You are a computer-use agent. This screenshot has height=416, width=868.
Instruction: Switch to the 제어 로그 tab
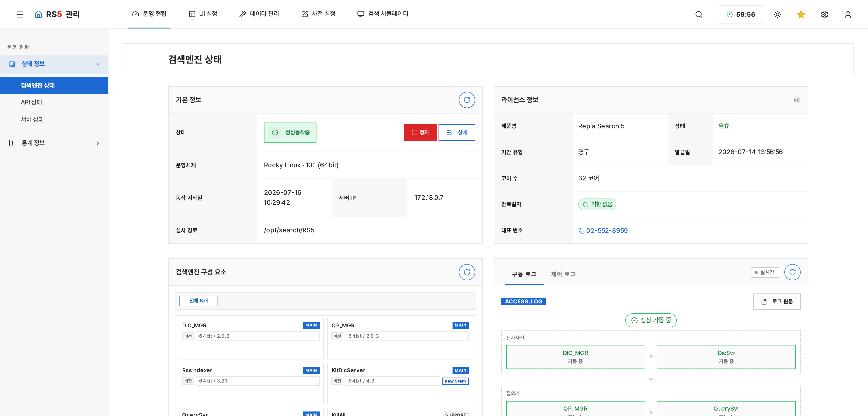click(563, 274)
